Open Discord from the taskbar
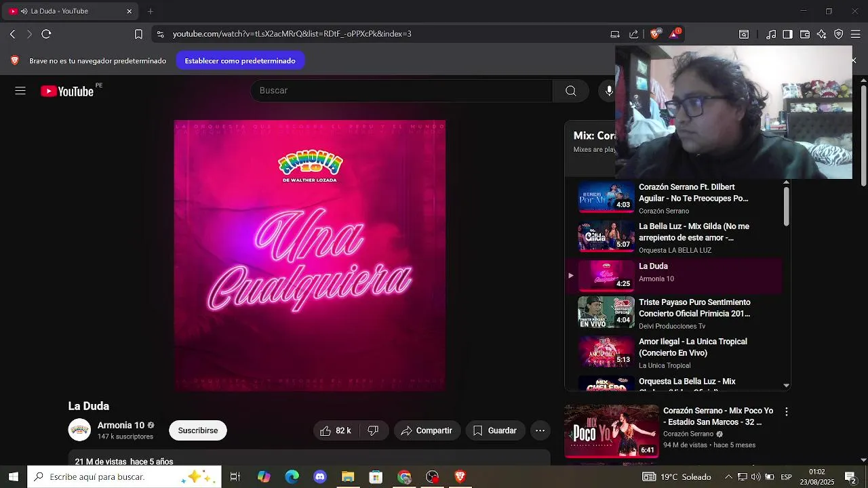Image resolution: width=868 pixels, height=488 pixels. pos(320,477)
